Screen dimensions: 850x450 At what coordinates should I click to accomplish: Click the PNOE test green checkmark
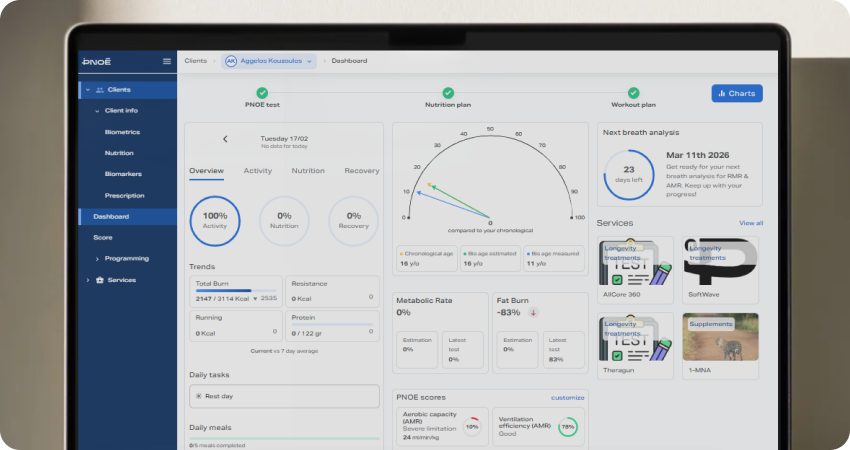click(262, 93)
